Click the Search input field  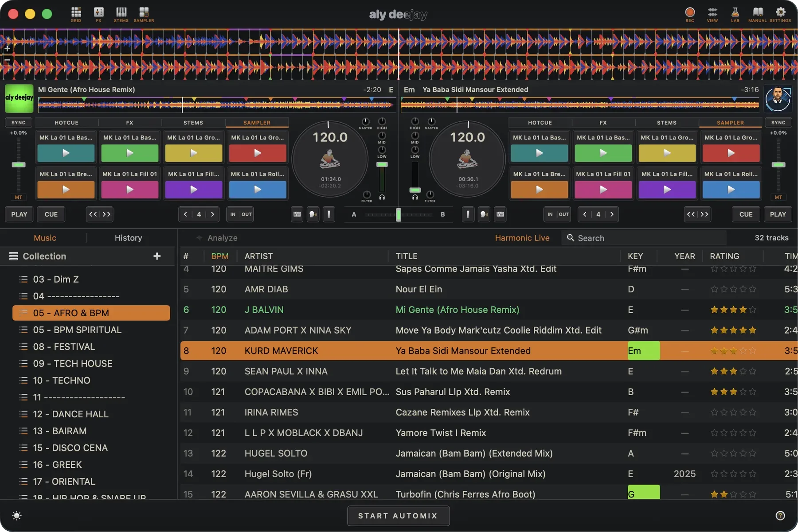pyautogui.click(x=644, y=238)
